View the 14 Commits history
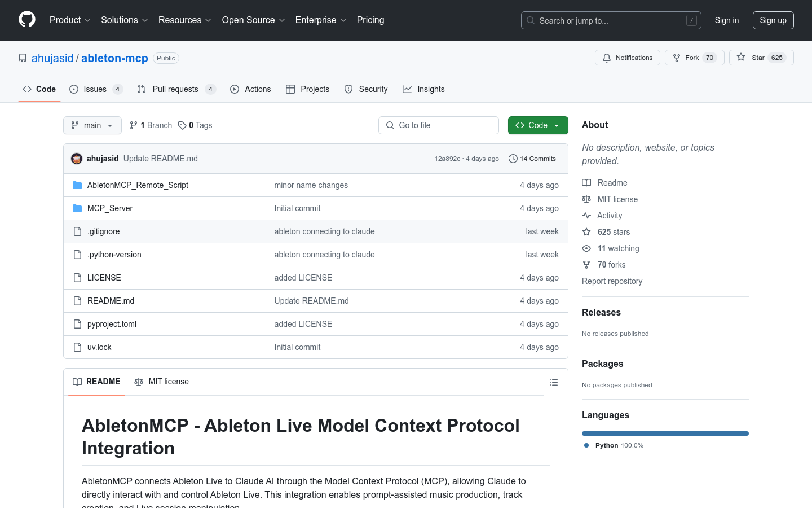Image resolution: width=812 pixels, height=508 pixels. (x=532, y=159)
